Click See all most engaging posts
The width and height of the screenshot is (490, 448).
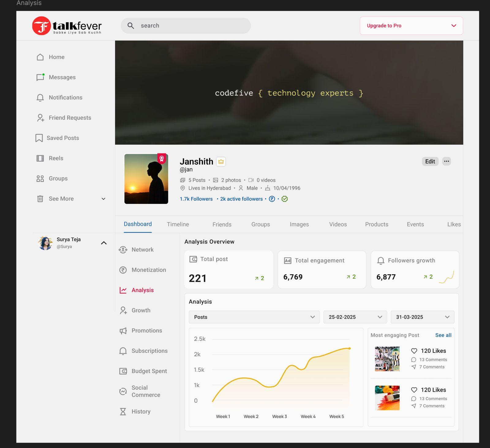pos(443,335)
